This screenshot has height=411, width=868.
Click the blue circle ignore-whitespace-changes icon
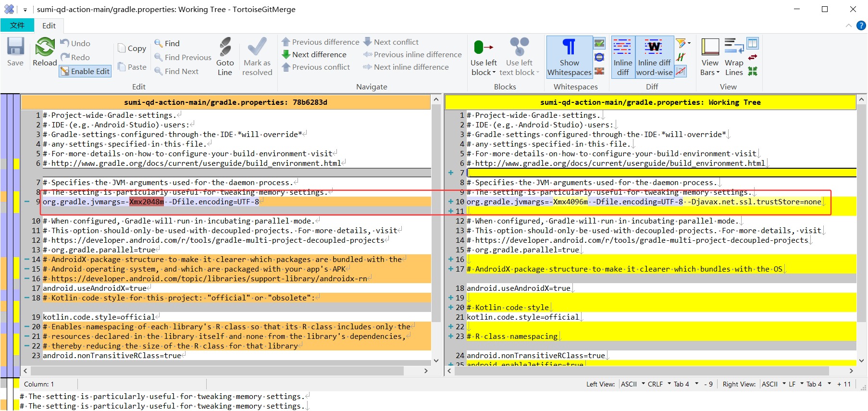click(599, 57)
